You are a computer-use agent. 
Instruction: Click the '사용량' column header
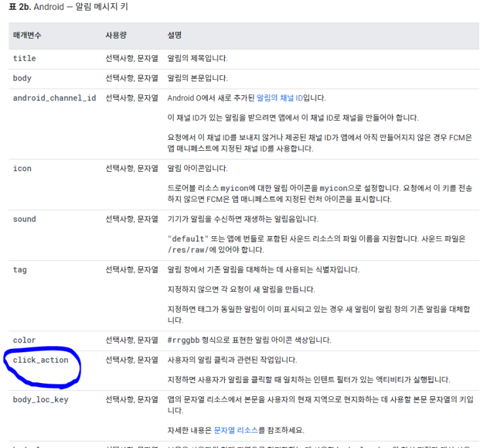(x=116, y=35)
